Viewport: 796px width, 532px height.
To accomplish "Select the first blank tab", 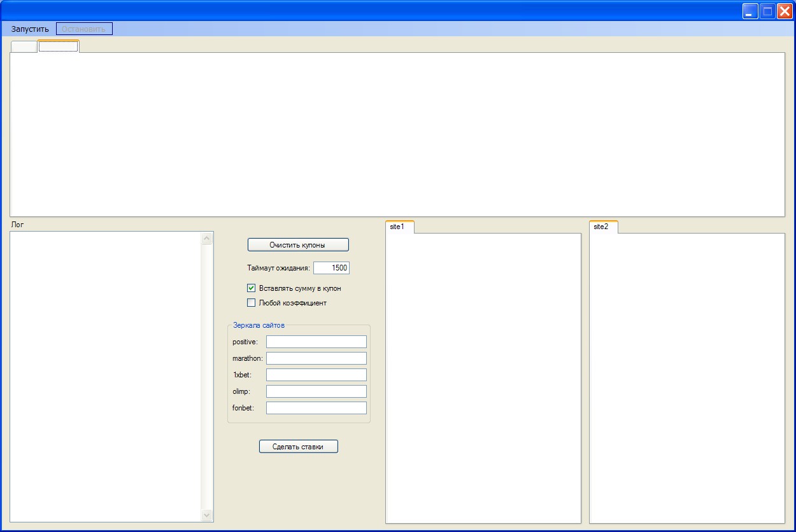I will (24, 46).
